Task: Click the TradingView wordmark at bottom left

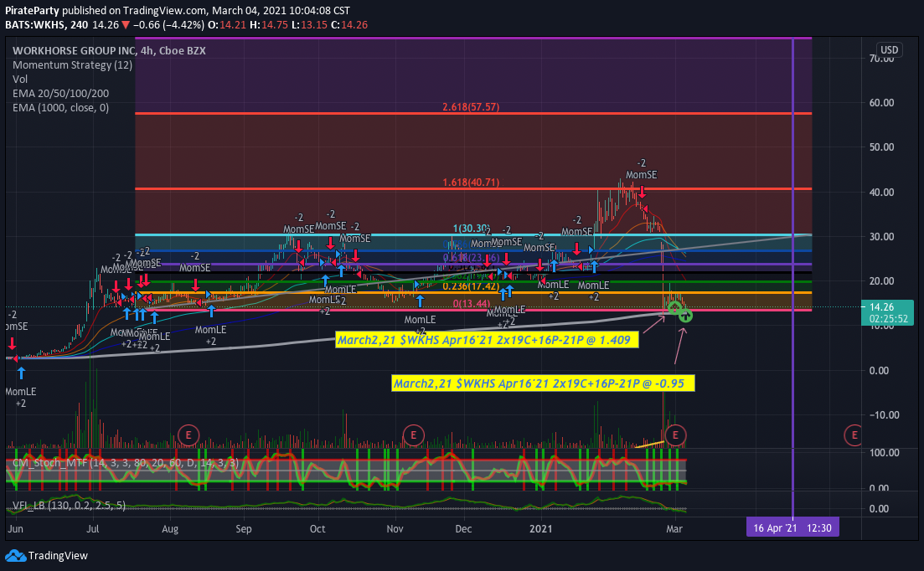Action: pos(58,556)
